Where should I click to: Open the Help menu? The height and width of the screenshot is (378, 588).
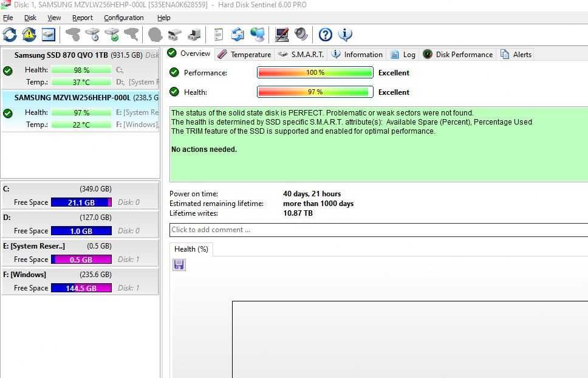coord(163,18)
